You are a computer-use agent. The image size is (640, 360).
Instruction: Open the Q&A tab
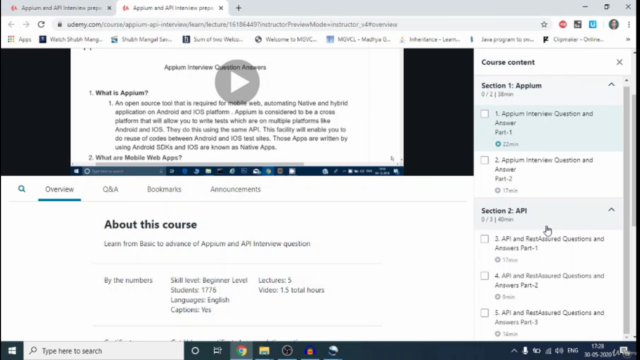[x=110, y=189]
